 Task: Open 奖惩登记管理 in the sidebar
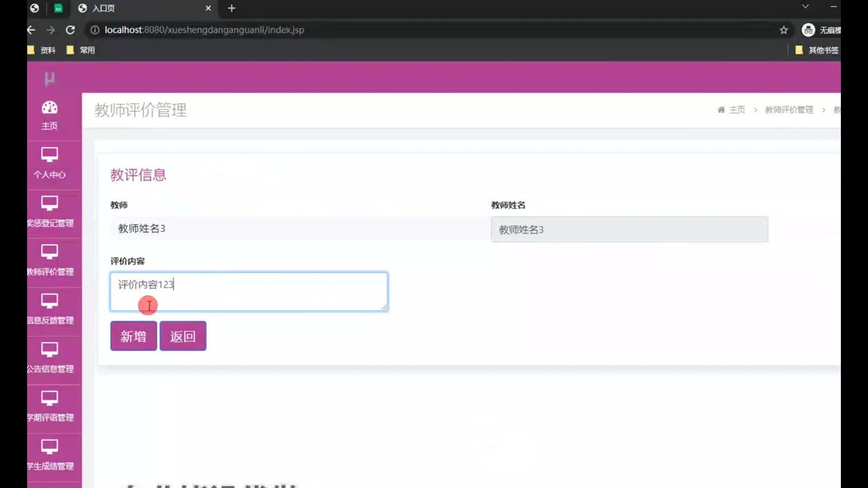click(x=50, y=212)
